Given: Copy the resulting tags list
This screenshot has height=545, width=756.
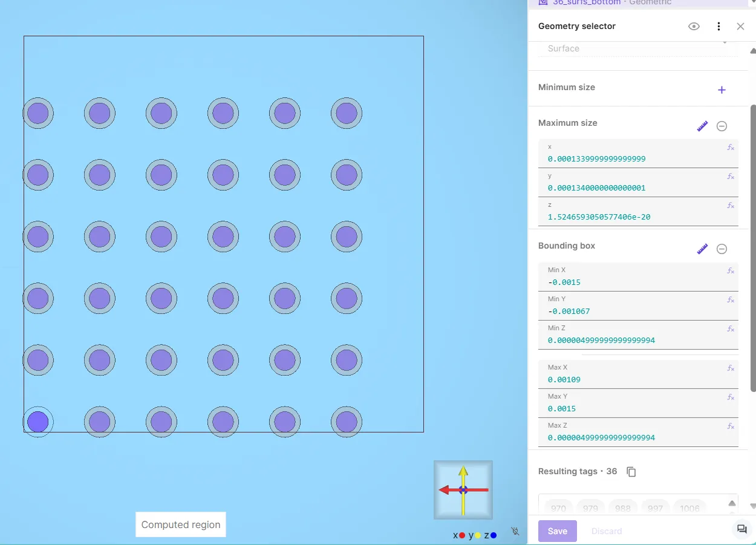Looking at the screenshot, I should click(x=631, y=472).
